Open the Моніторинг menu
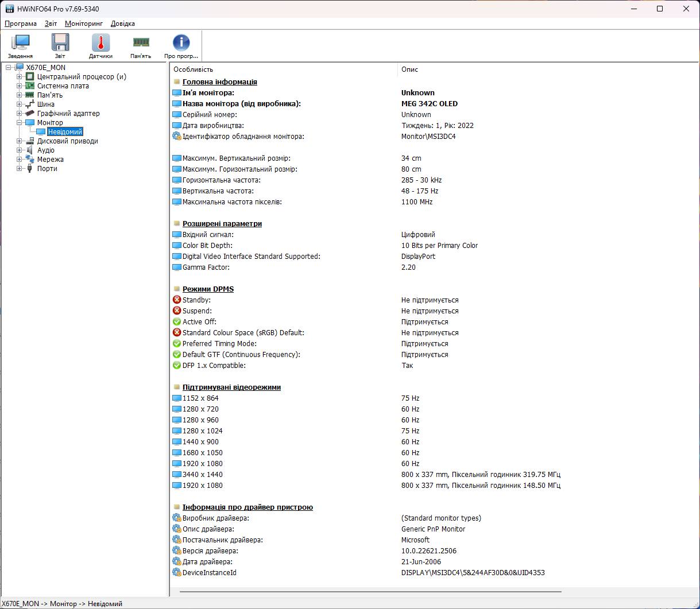700x609 pixels. pos(83,24)
